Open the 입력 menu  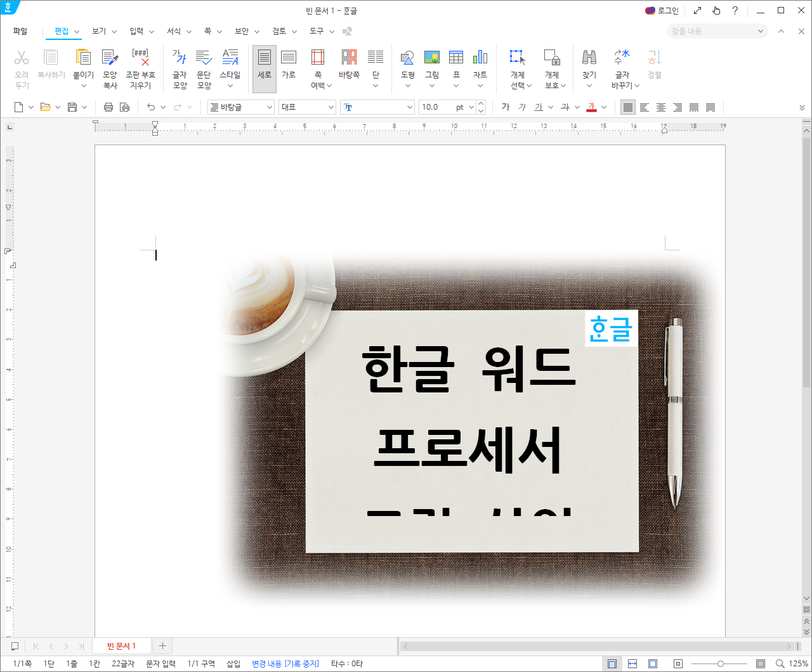click(136, 31)
